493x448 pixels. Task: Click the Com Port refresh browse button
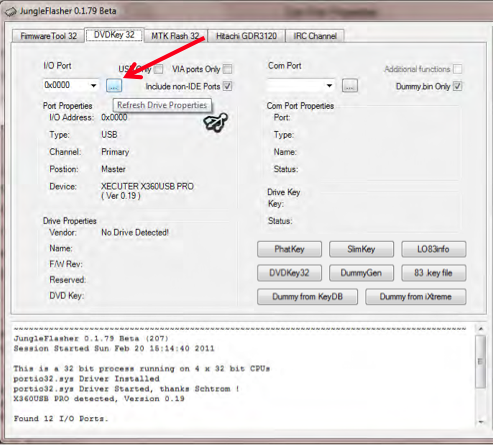[350, 86]
